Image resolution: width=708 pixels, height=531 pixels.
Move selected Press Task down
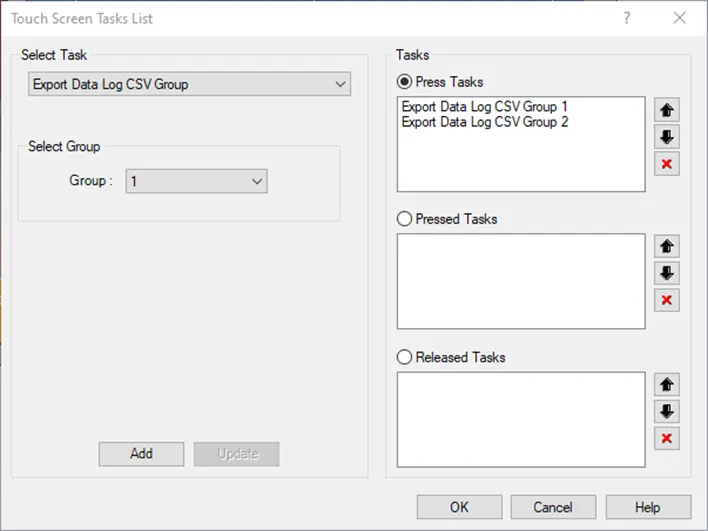click(x=666, y=137)
